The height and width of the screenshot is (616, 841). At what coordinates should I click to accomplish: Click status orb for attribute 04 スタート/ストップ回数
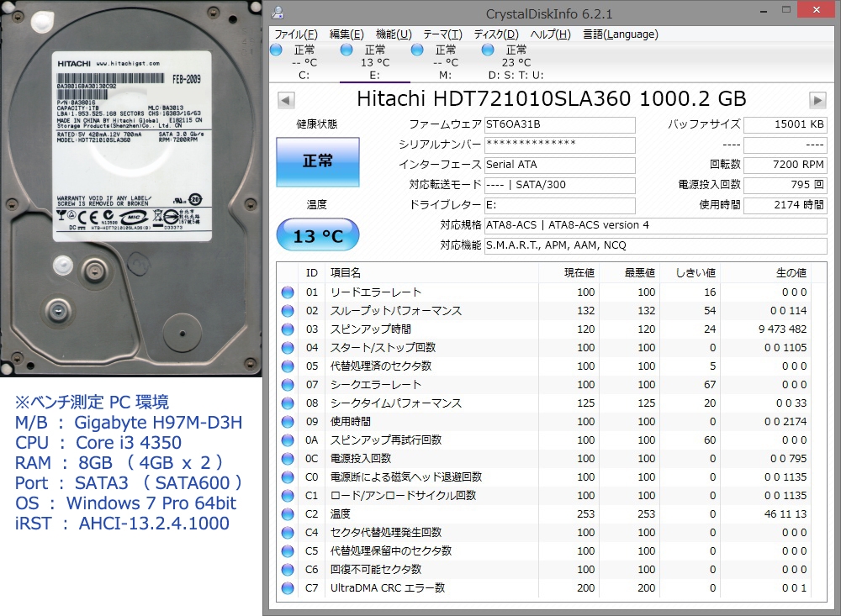(288, 348)
